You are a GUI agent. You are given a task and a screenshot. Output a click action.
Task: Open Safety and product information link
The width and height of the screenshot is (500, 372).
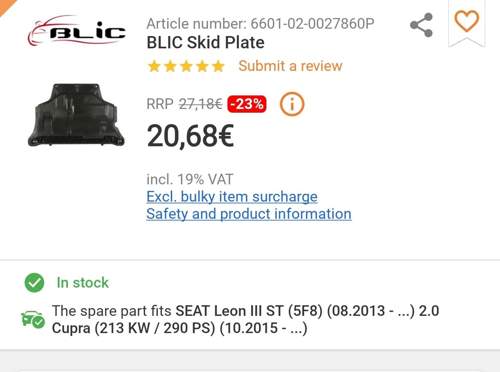(249, 214)
